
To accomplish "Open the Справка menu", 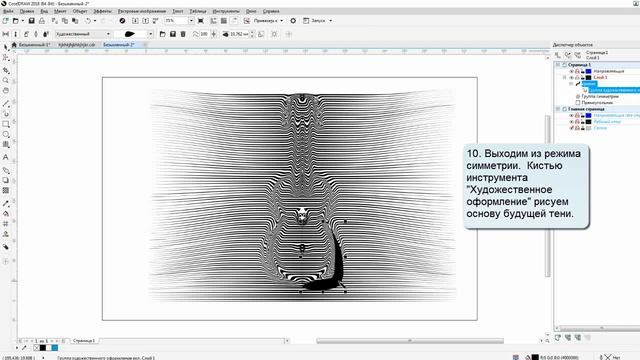I will click(x=271, y=11).
